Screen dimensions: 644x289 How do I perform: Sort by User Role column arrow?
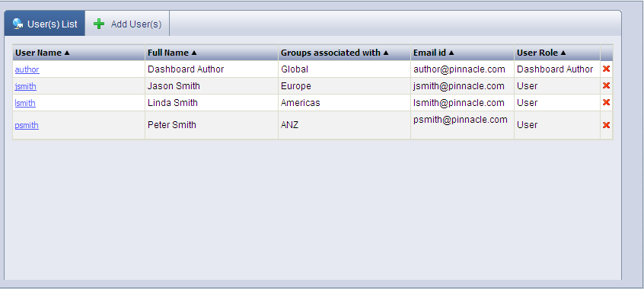[563, 53]
